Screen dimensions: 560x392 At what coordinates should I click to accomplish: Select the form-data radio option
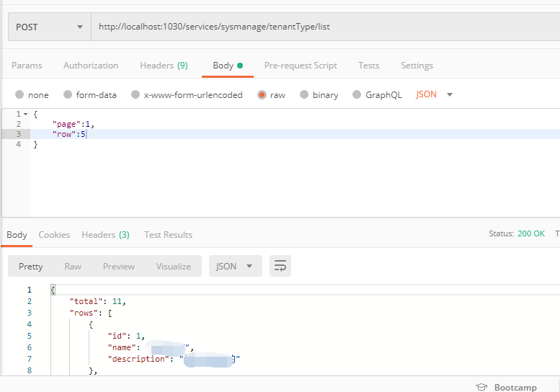(x=68, y=94)
